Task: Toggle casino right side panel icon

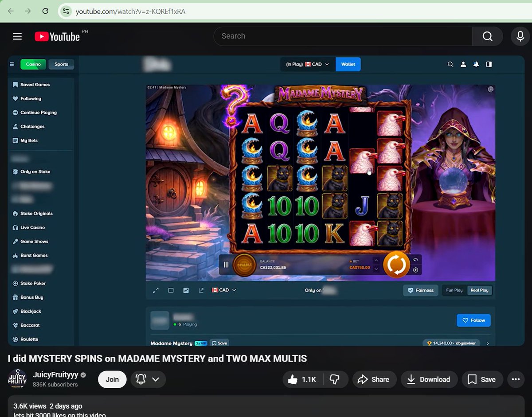Action: 489,64
